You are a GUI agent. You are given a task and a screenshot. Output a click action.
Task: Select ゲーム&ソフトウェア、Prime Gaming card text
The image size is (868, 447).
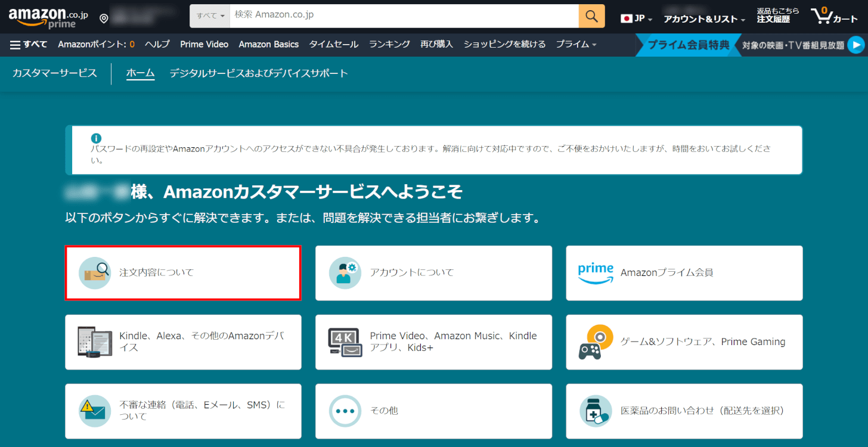703,342
